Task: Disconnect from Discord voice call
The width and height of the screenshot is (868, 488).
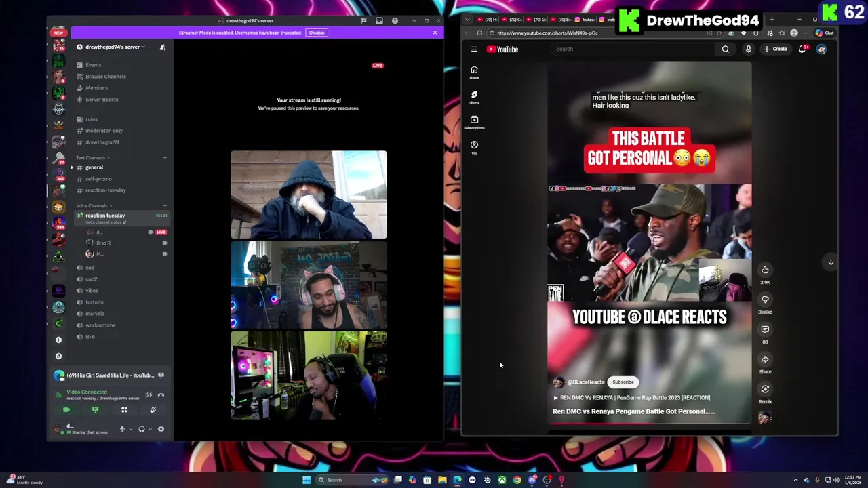Action: [161, 394]
